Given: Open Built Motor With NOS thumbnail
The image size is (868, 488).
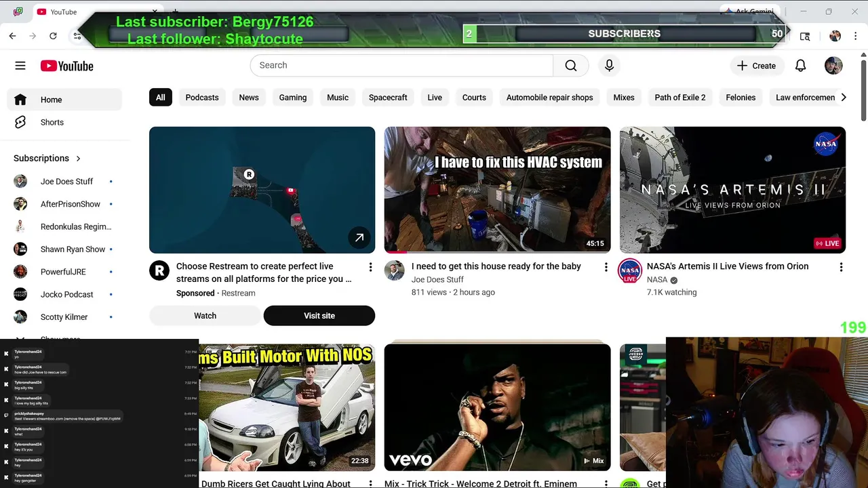Looking at the screenshot, I should (x=287, y=407).
